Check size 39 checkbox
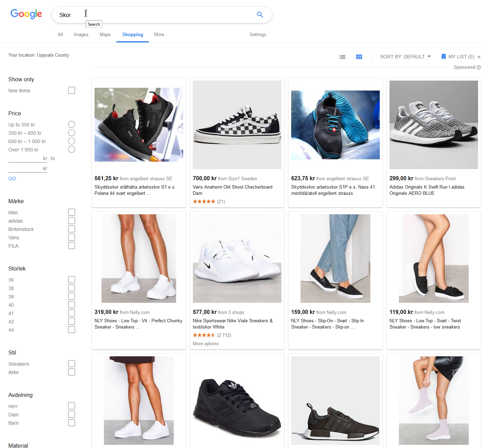The width and height of the screenshot is (484, 448). point(72,296)
